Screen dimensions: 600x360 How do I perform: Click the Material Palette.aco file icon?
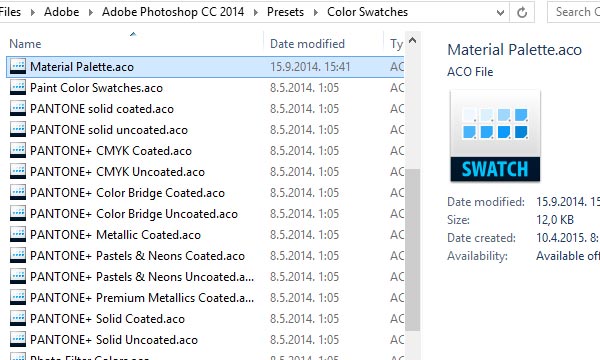tap(18, 67)
